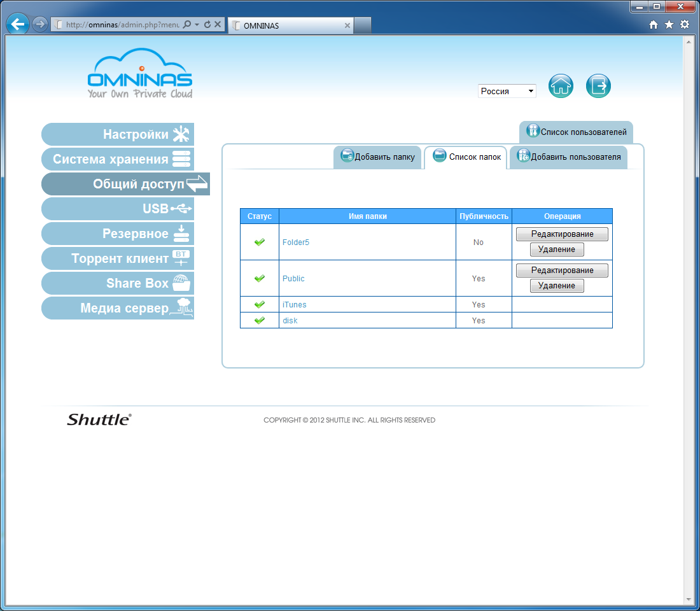Click the search magnifier in address bar
This screenshot has width=700, height=611.
[187, 25]
